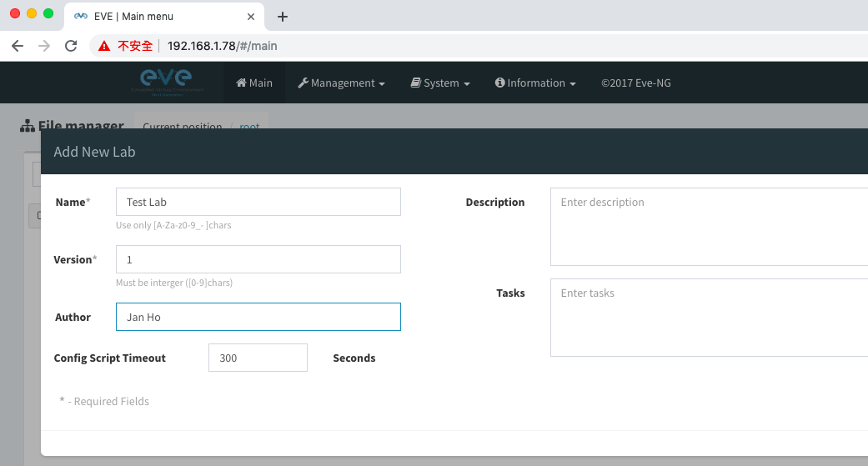Click the Seconds label text

(x=354, y=358)
